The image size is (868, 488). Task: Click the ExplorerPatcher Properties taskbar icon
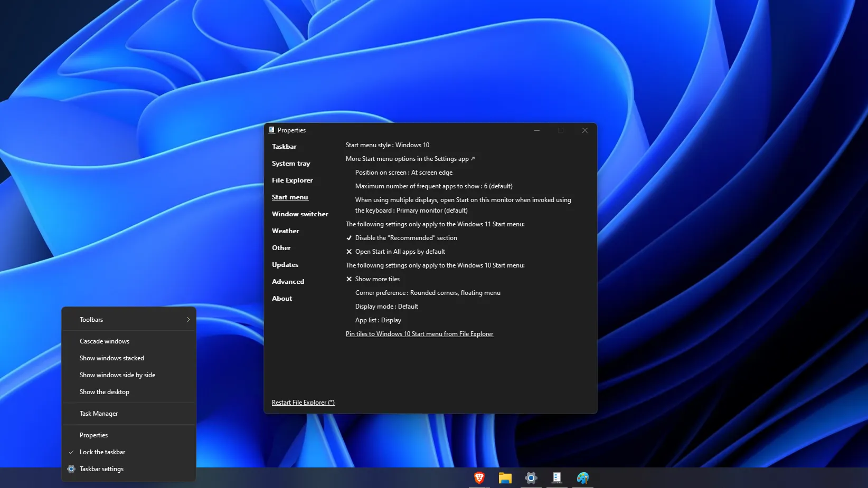557,478
